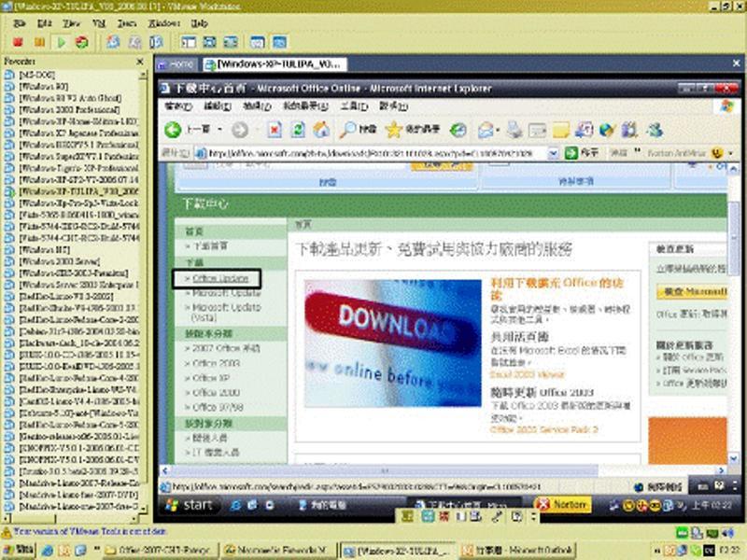Open the Mail button dropdown arrow
This screenshot has width=747, height=560.
coord(498,130)
